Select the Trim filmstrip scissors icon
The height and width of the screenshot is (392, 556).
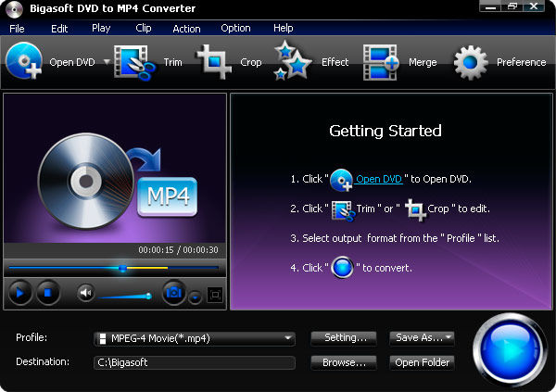click(x=134, y=62)
